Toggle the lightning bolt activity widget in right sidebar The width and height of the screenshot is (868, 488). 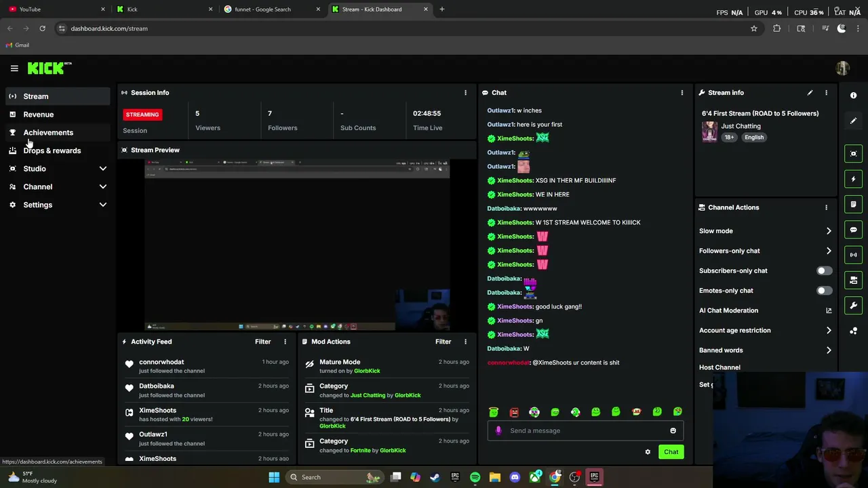[853, 179]
